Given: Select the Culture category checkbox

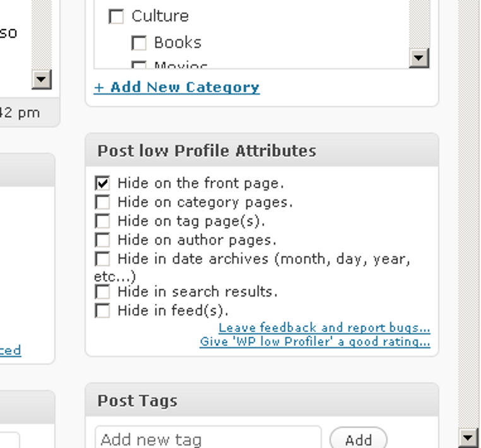Looking at the screenshot, I should (116, 16).
